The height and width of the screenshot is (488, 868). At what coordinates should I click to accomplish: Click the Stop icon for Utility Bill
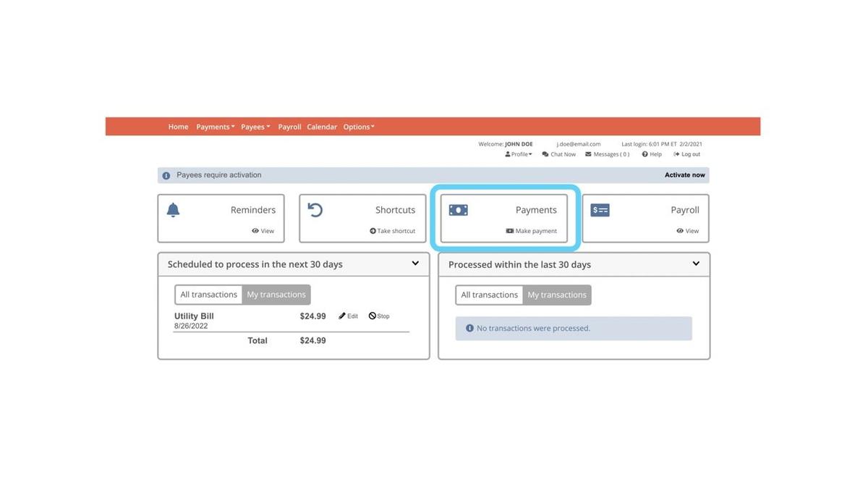pos(372,316)
